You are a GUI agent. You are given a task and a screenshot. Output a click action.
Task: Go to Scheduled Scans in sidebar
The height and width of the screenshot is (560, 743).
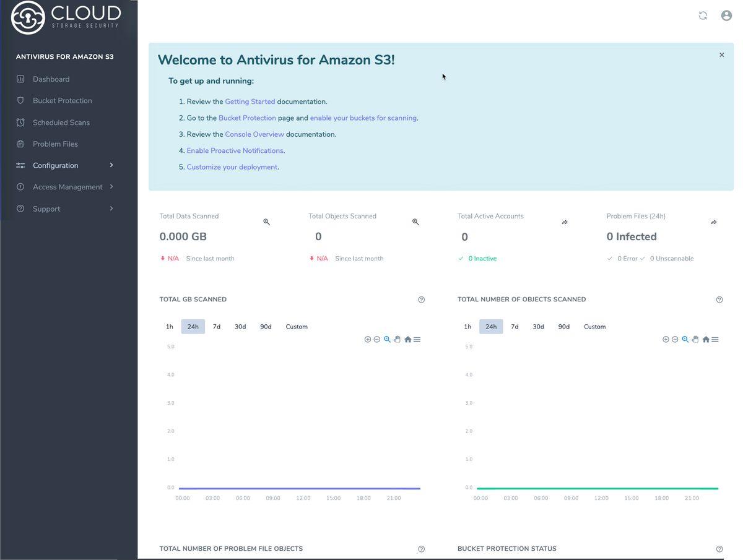point(61,123)
